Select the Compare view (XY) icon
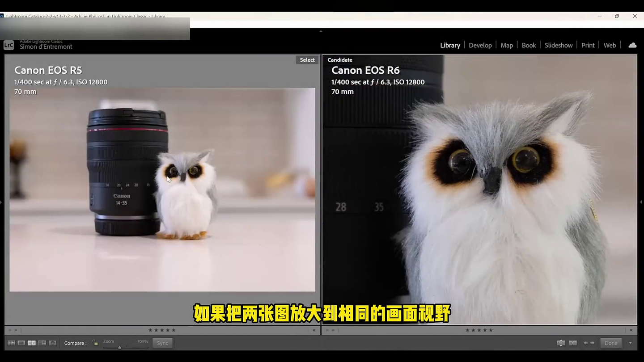 [x=32, y=343]
